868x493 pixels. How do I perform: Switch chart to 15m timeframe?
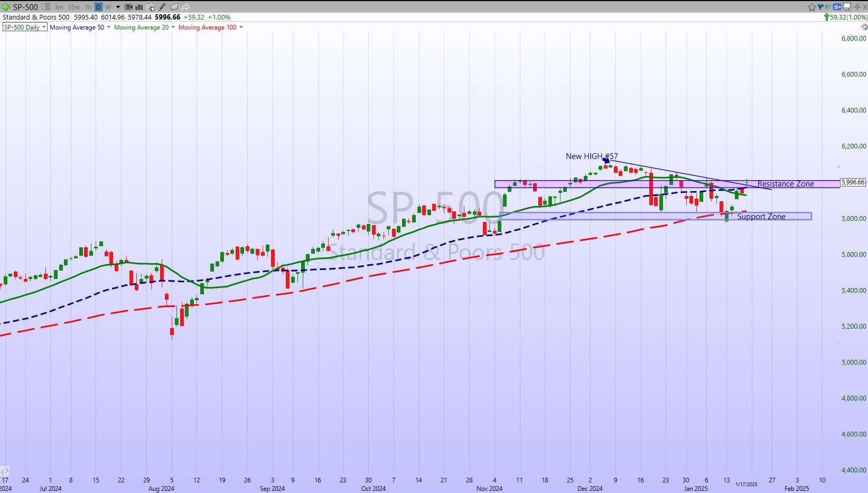(x=74, y=7)
